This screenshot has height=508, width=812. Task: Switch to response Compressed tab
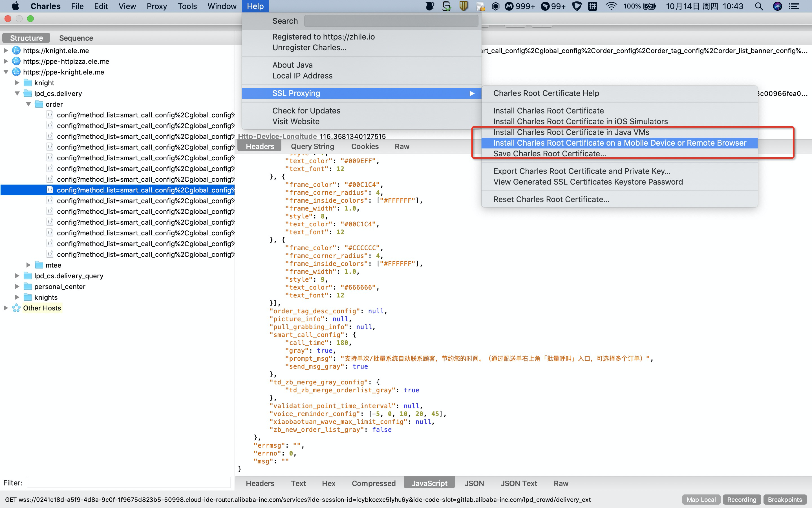point(374,483)
